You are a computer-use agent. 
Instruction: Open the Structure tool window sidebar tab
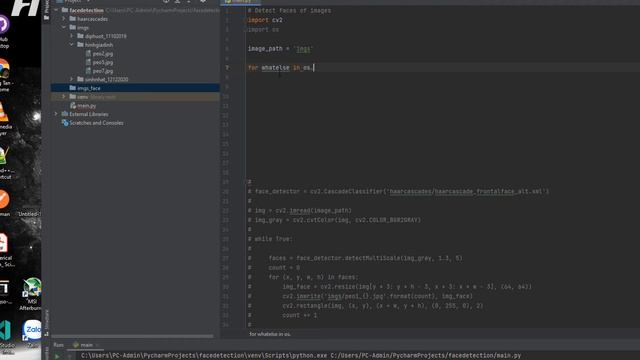tap(47, 322)
